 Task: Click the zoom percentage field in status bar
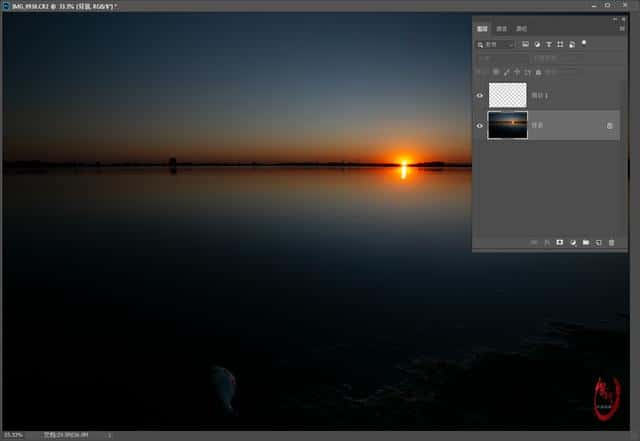(14, 436)
